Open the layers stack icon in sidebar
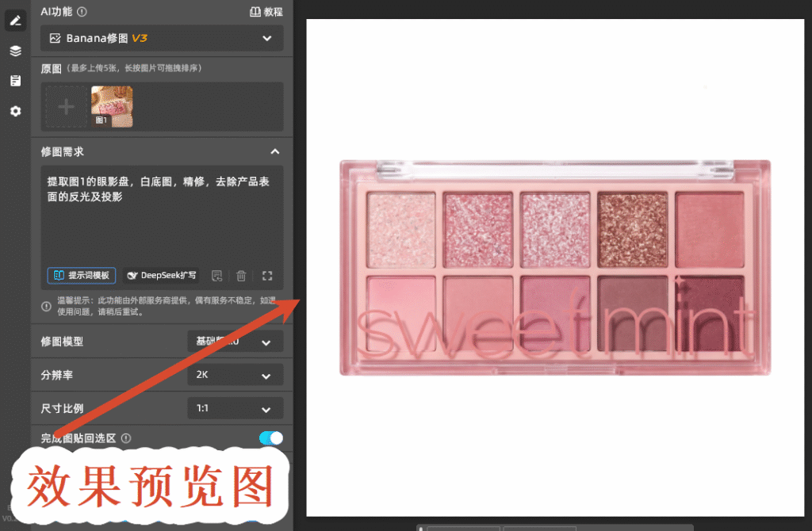 (x=16, y=51)
